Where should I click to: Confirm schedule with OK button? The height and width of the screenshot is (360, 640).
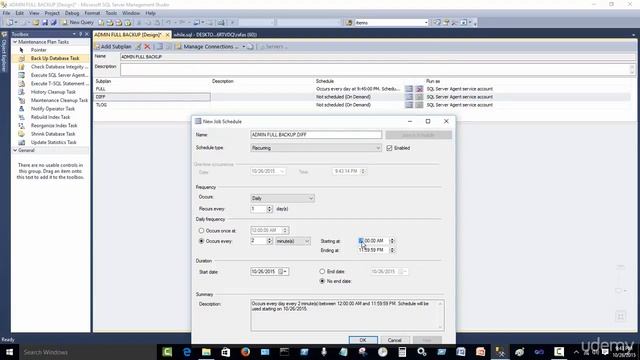pyautogui.click(x=363, y=340)
